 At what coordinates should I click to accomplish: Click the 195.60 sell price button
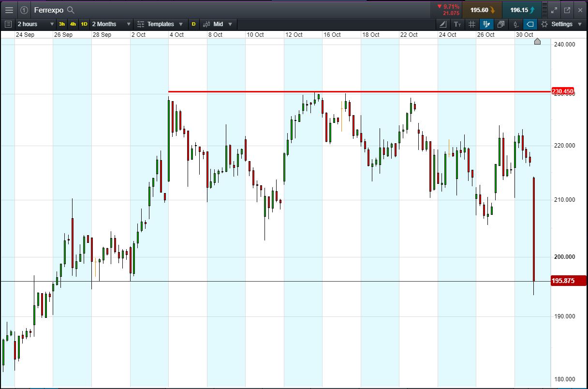pyautogui.click(x=482, y=10)
